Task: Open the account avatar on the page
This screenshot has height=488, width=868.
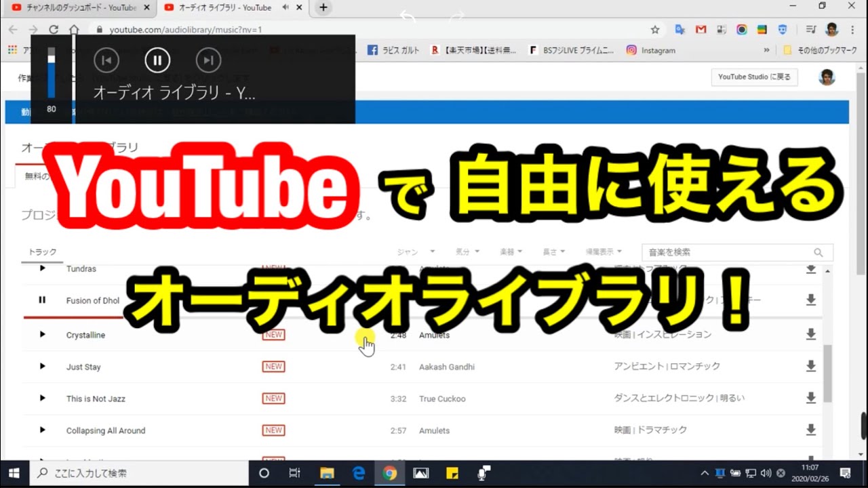Action: [x=826, y=77]
